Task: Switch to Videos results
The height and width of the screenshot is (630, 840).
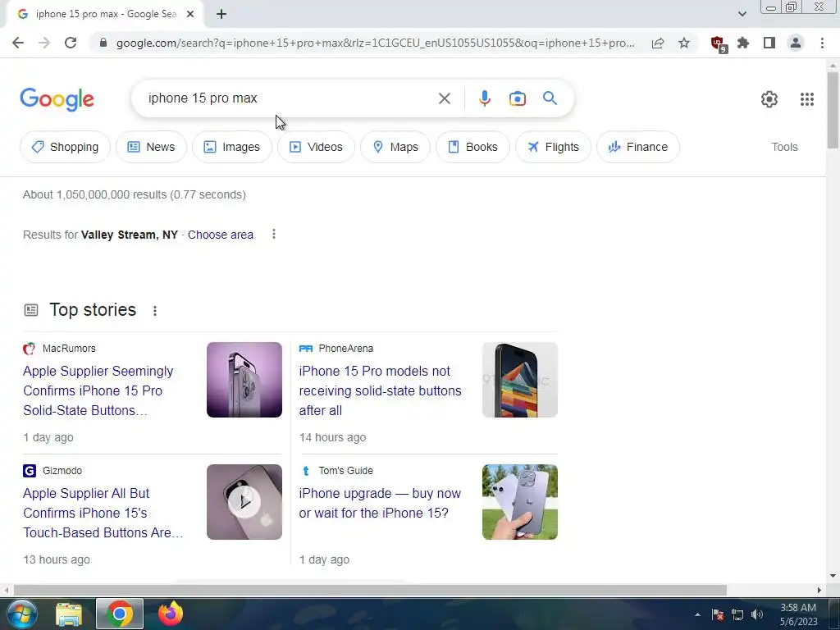Action: click(x=316, y=147)
